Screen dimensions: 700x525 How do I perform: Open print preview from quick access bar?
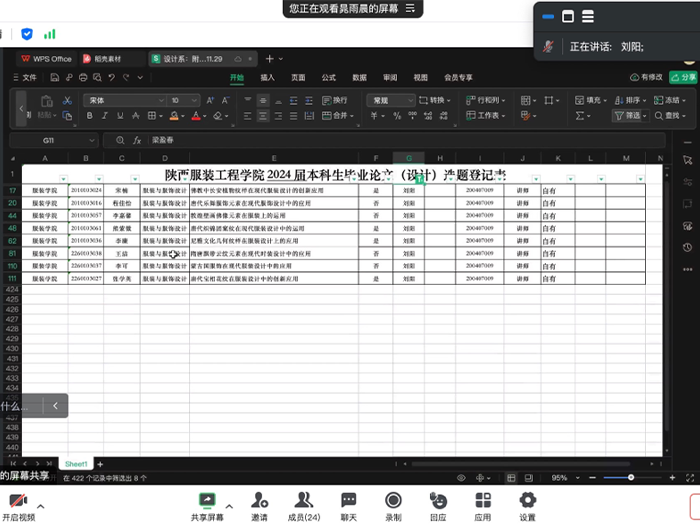[97, 78]
